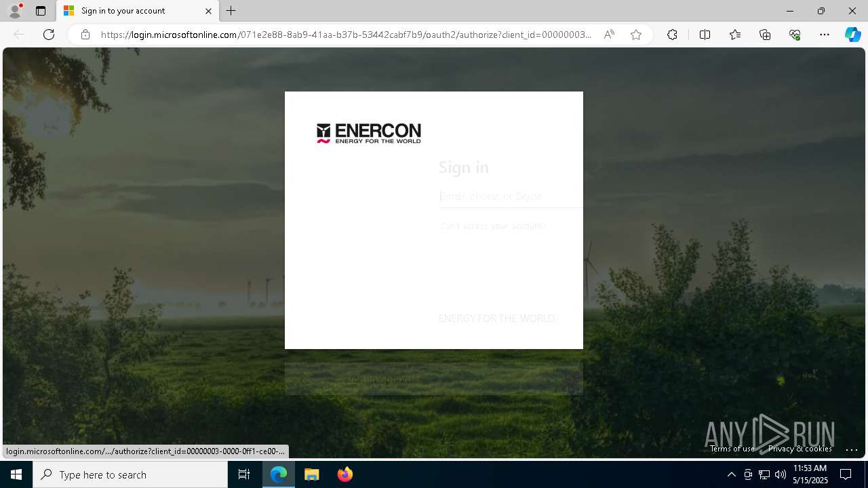
Task: Click the address bar URL
Action: pyautogui.click(x=346, y=35)
